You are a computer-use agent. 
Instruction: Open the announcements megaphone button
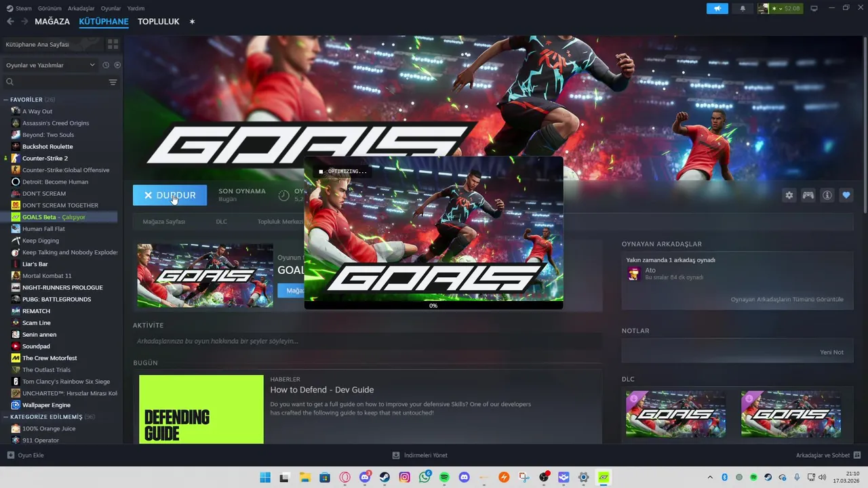click(717, 8)
